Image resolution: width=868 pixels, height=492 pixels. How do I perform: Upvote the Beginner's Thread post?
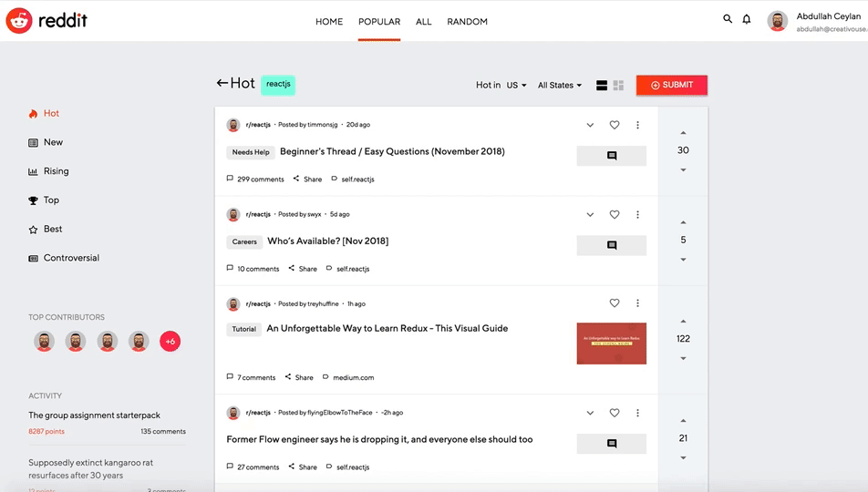[x=683, y=133]
